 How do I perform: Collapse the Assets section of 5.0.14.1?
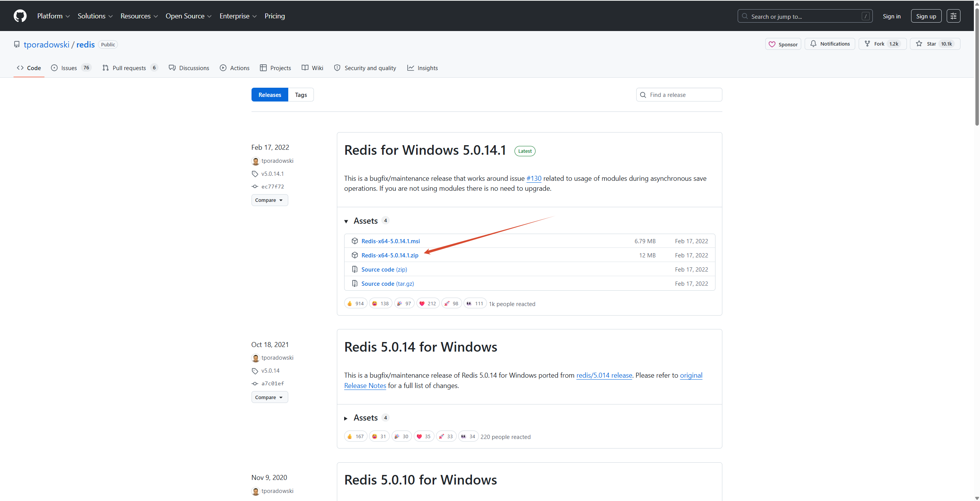click(366, 221)
